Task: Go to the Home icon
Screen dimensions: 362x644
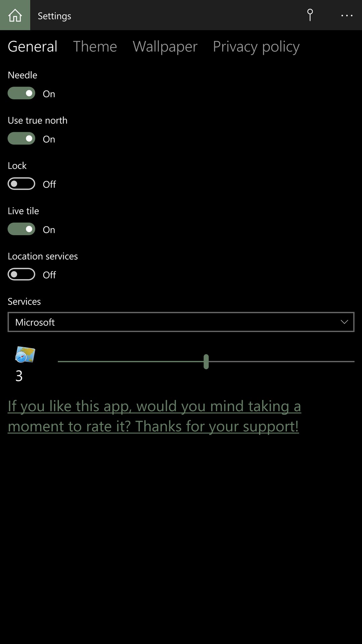Action: pyautogui.click(x=15, y=15)
